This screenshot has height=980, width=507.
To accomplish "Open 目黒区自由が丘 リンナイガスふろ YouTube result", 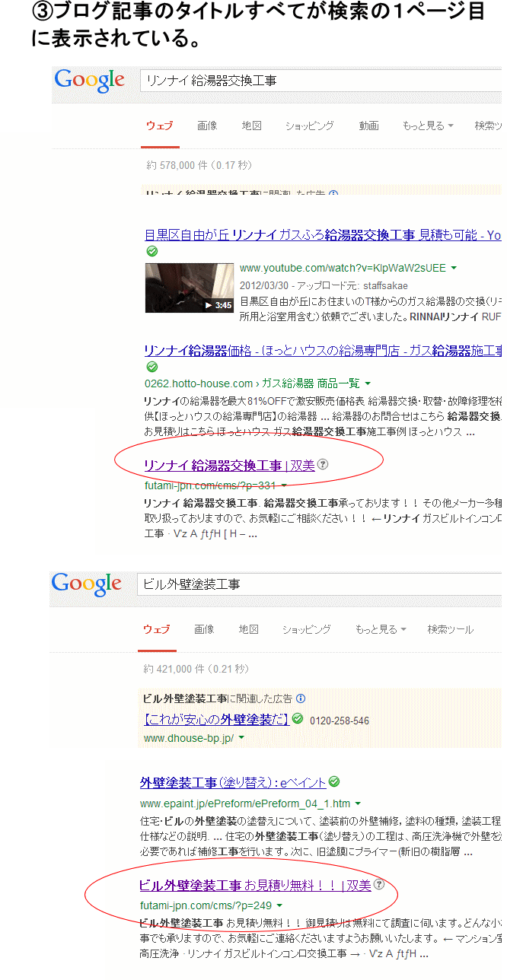I will [323, 235].
